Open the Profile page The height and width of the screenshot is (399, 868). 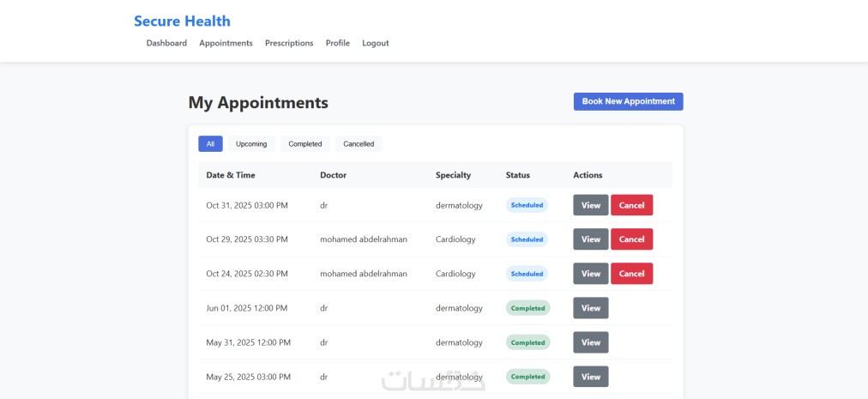coord(338,43)
